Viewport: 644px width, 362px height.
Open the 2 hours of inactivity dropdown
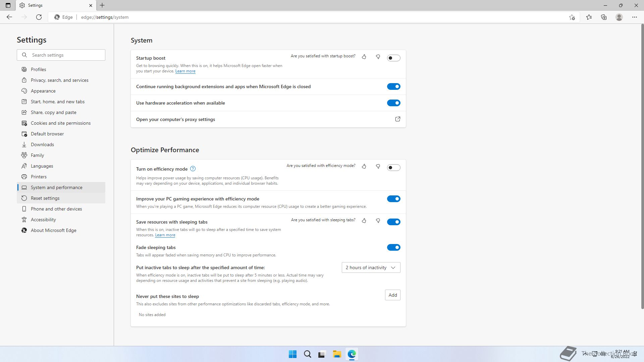pyautogui.click(x=371, y=267)
